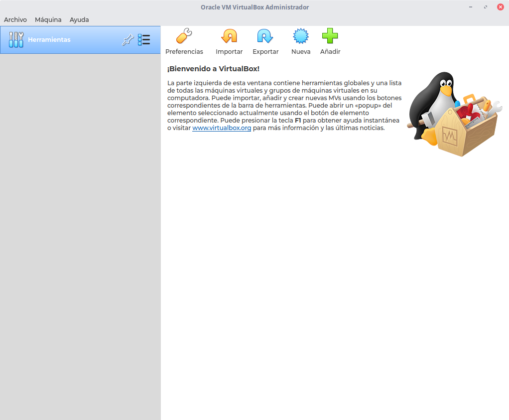
Task: Minimize the VirtualBox window
Action: (470, 7)
